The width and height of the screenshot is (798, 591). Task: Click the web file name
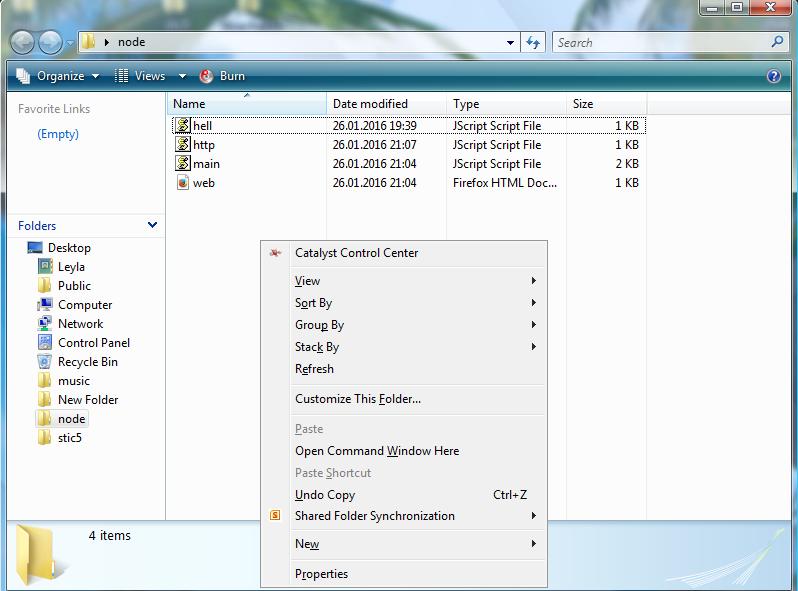click(x=204, y=183)
